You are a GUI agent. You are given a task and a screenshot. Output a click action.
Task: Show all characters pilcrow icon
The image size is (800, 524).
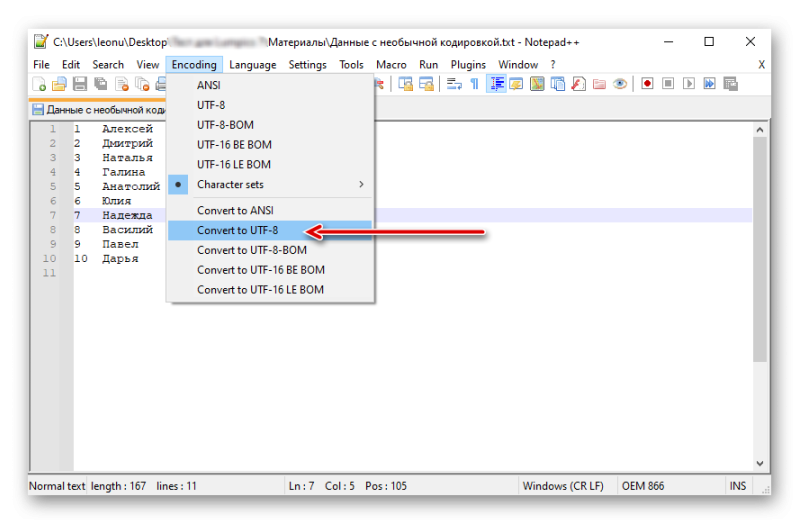tap(474, 84)
